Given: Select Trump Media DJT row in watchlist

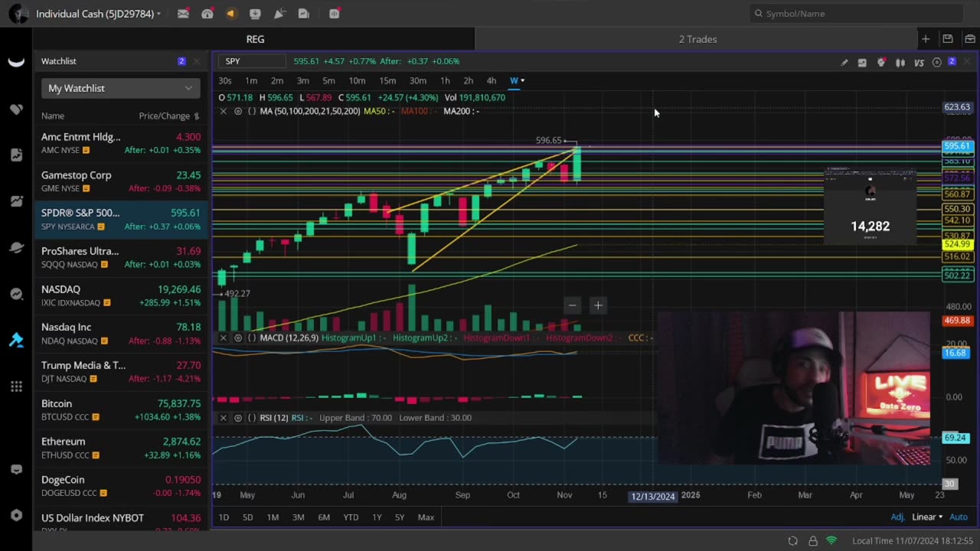Looking at the screenshot, I should pos(121,371).
